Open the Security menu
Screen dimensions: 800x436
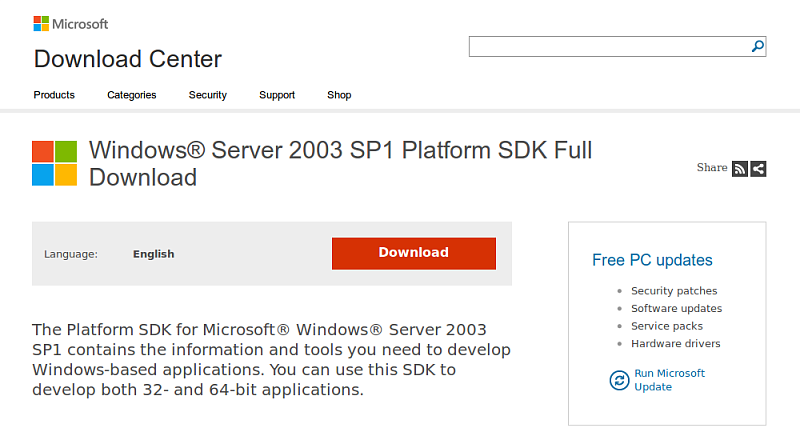click(x=208, y=95)
